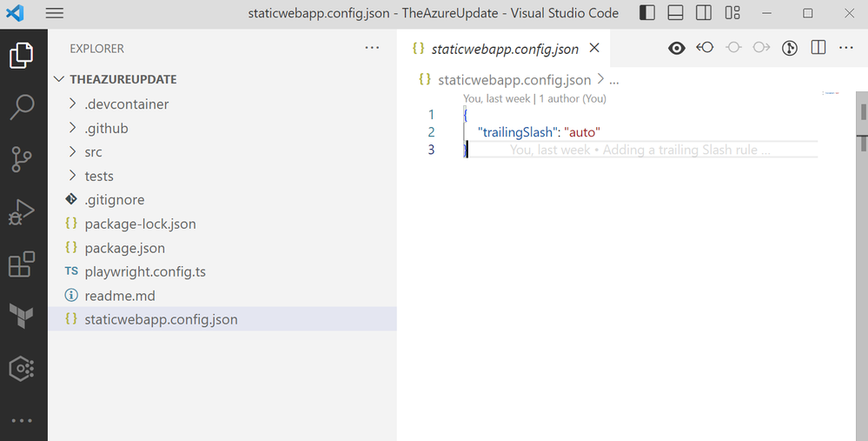This screenshot has width=868, height=441.
Task: Open readme.md file
Action: tap(222, 295)
